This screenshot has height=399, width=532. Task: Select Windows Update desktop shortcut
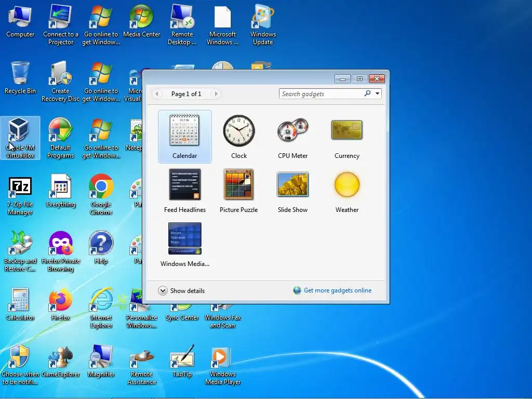[263, 24]
